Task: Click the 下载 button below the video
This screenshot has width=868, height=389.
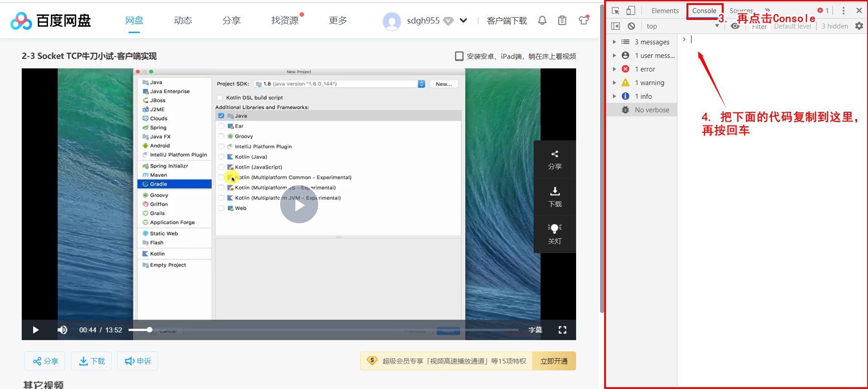Action: [x=91, y=361]
